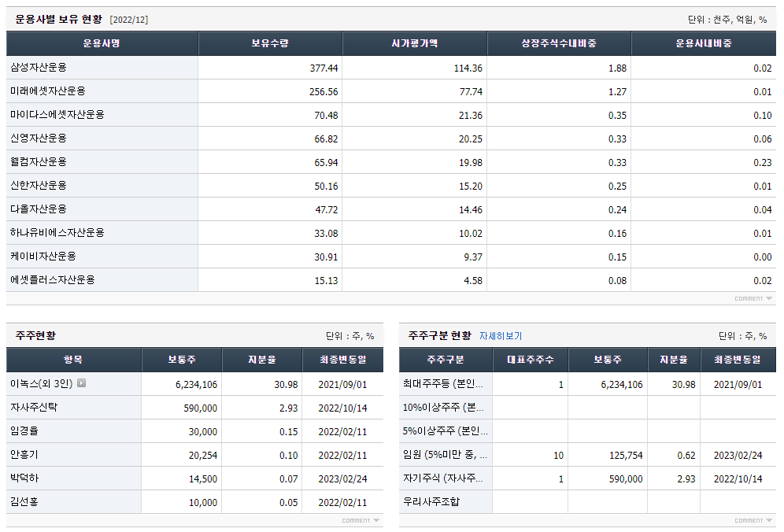Open 자세히보기 link next to 주주구분 현황

click(x=501, y=336)
